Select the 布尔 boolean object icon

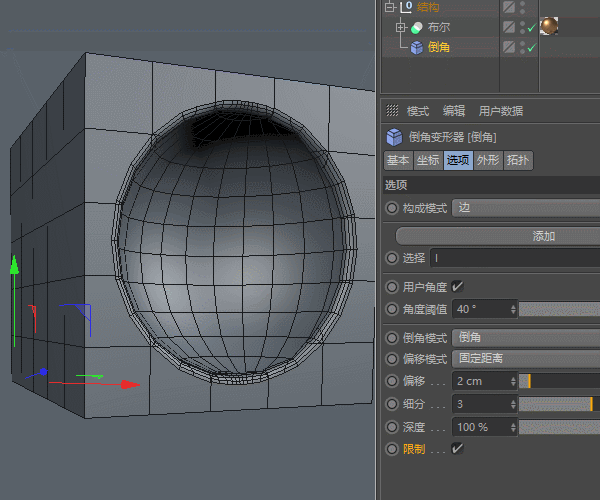416,28
